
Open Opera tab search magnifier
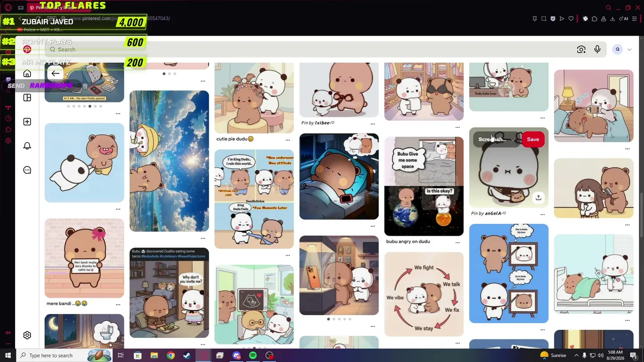coord(608,8)
